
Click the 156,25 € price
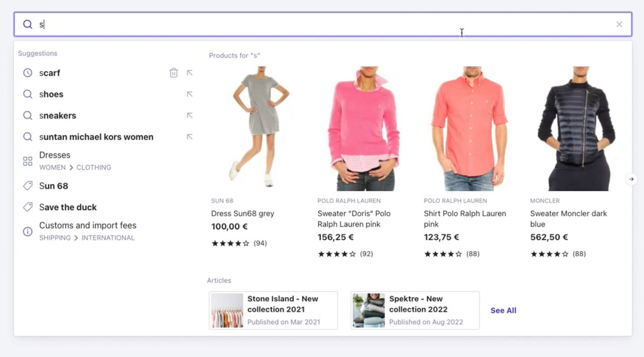pos(335,237)
